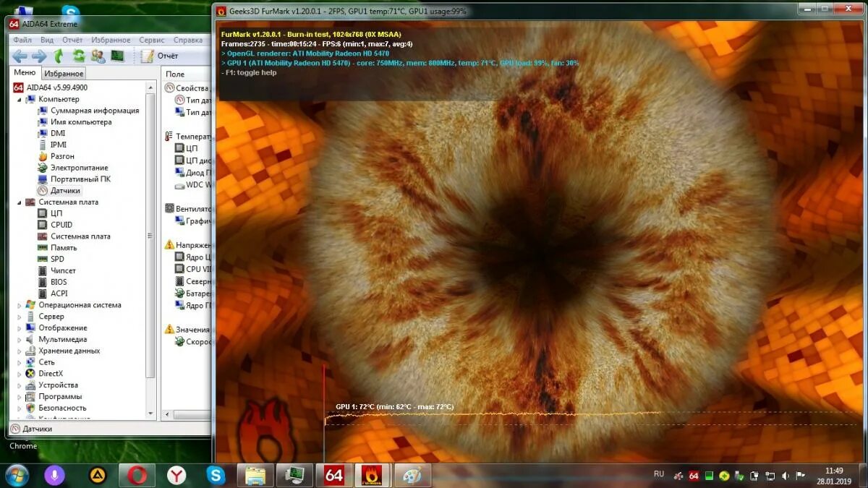Click the green monitor graph toolbar icon
This screenshot has height=488, width=868.
[117, 56]
